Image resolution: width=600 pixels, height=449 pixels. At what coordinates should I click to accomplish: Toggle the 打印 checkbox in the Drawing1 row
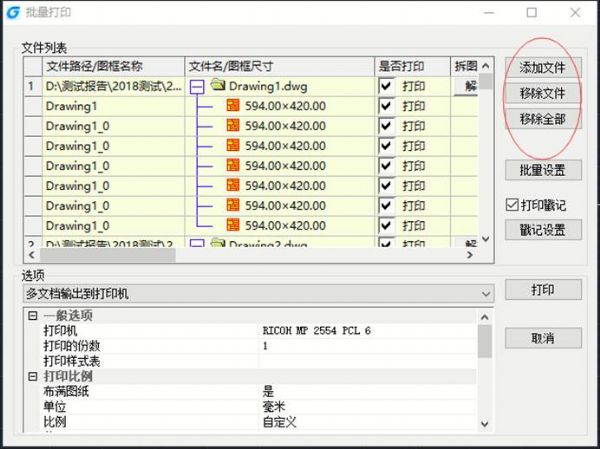[386, 106]
